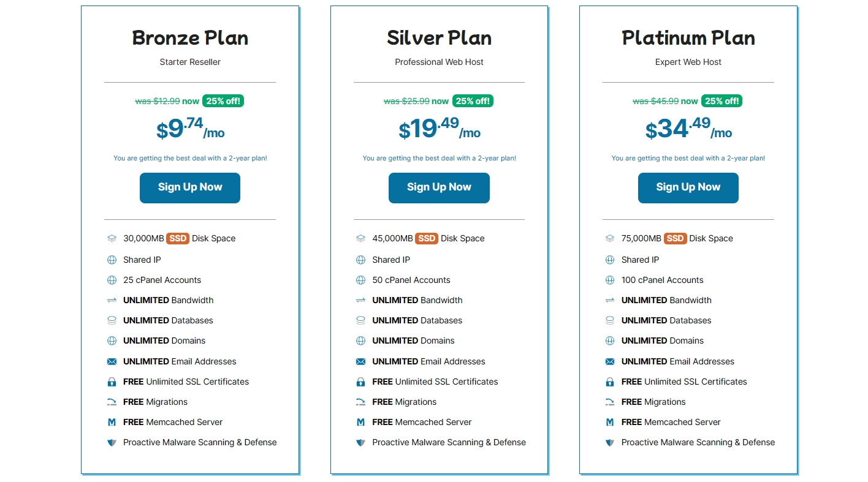Viewport: 868px width, 482px height.
Task: Click the Silver Plan domains globe icon
Action: pyautogui.click(x=360, y=341)
